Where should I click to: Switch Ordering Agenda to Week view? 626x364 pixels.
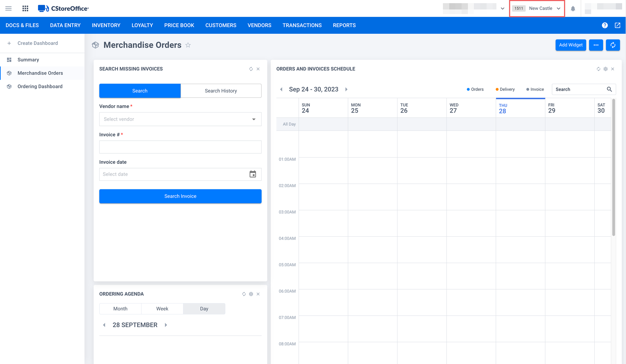pos(162,309)
